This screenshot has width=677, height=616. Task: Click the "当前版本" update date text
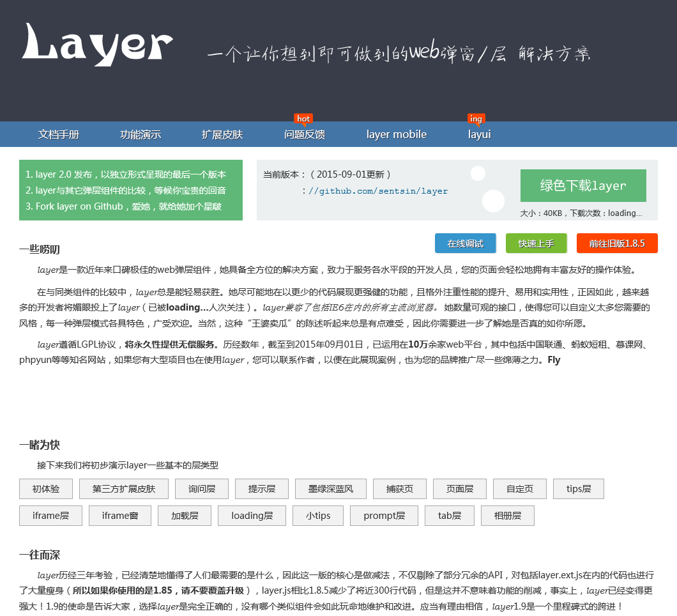tap(327, 174)
